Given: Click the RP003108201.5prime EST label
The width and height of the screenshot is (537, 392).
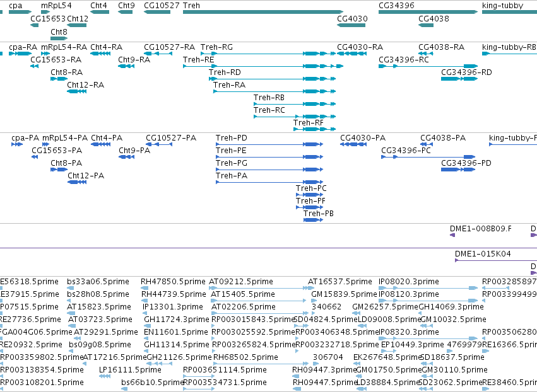Looking at the screenshot, I should [42, 383].
